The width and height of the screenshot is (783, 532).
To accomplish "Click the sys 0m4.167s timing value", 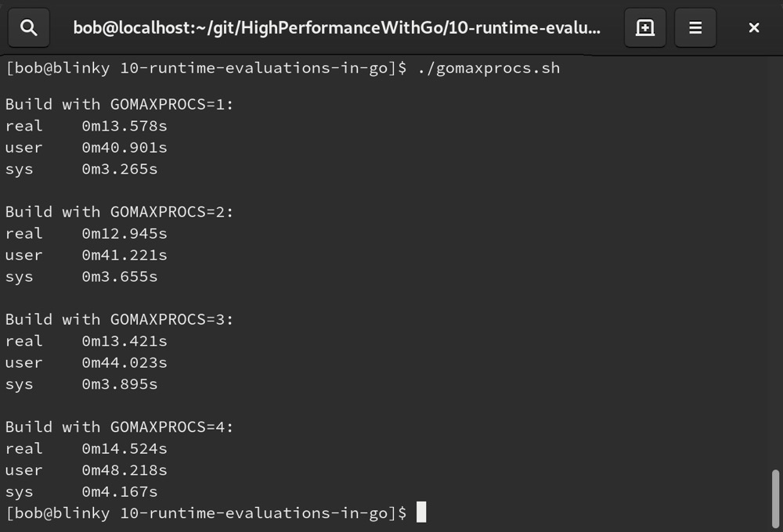I will 120,491.
